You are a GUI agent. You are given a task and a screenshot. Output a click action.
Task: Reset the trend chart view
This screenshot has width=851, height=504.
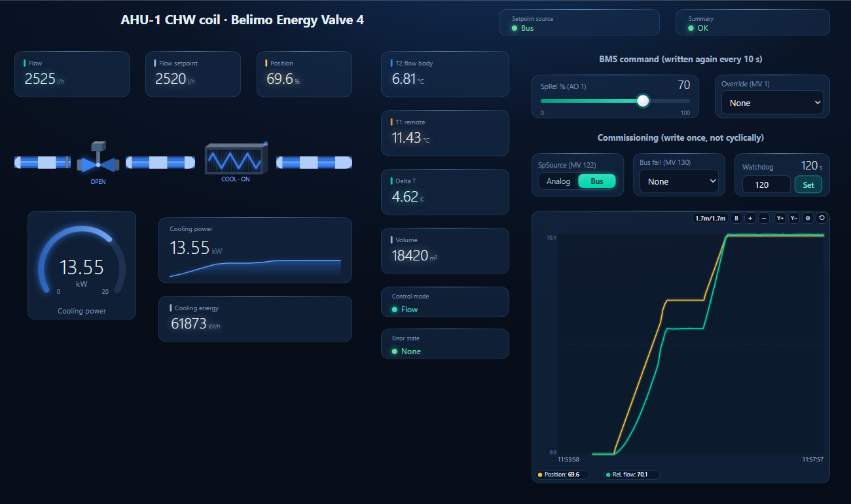(821, 218)
